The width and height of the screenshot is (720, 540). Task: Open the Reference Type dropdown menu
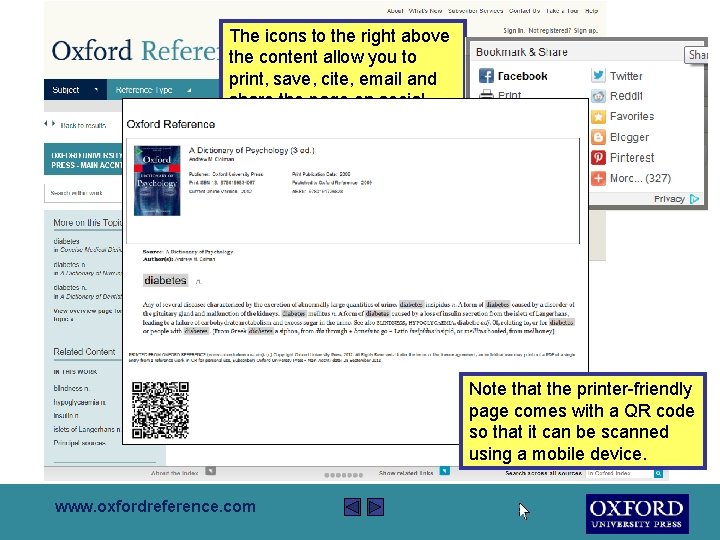click(153, 90)
